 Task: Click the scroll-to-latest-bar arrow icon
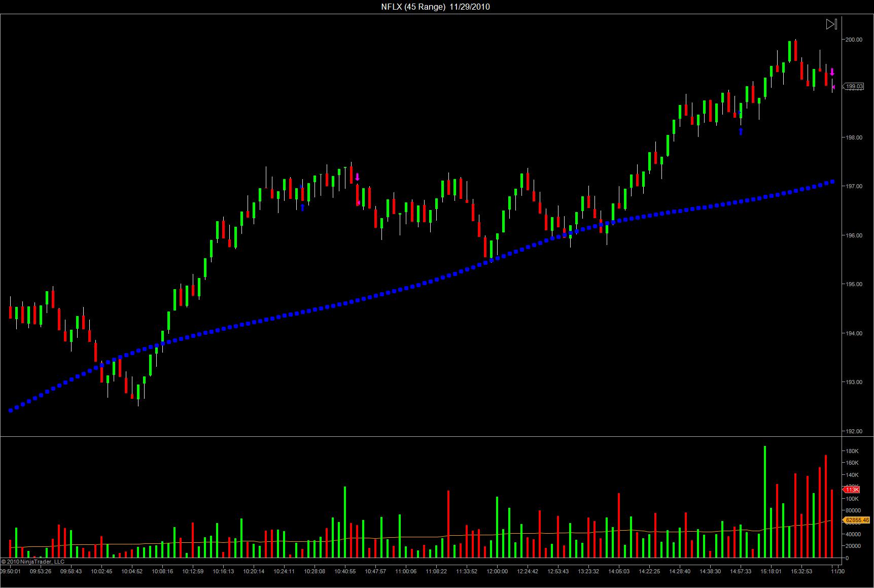coord(831,24)
